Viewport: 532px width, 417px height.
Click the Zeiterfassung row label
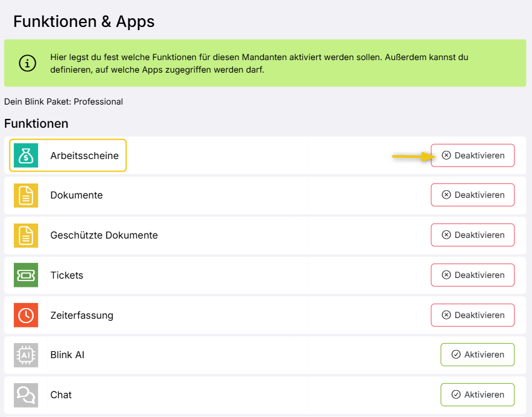point(82,316)
